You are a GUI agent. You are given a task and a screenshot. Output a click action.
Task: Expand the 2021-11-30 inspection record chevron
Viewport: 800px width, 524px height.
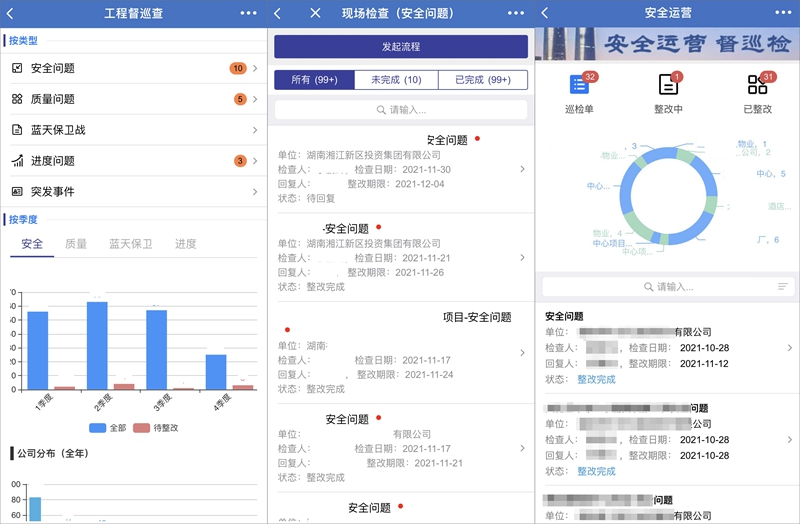[522, 169]
